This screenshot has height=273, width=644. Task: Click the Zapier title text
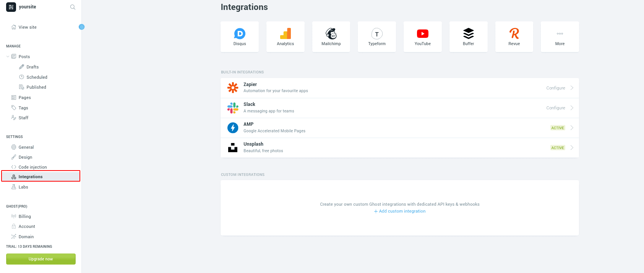click(x=250, y=84)
